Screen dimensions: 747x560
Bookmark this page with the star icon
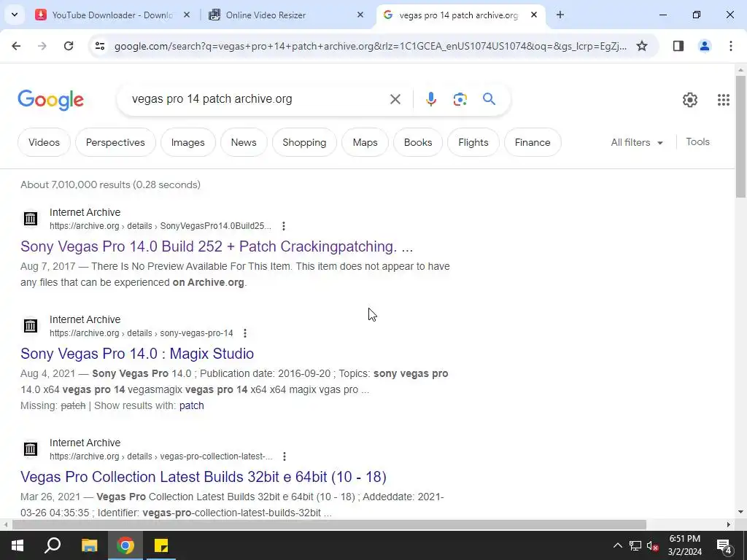[642, 46]
